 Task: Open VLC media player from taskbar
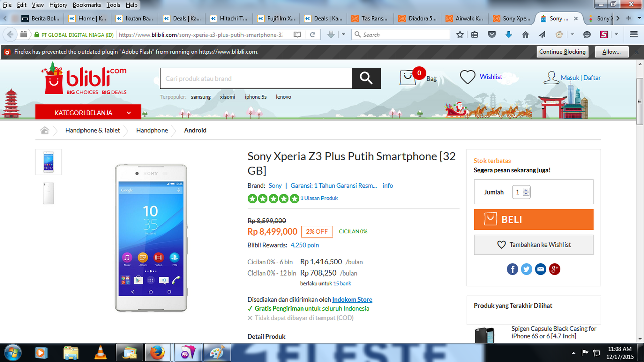pyautogui.click(x=100, y=353)
